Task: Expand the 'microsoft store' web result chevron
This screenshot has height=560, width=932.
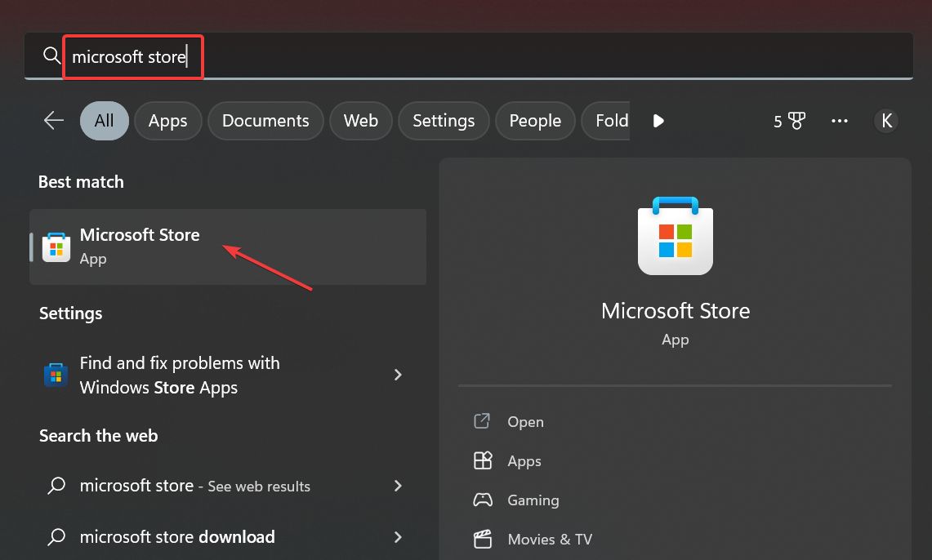Action: click(x=398, y=486)
